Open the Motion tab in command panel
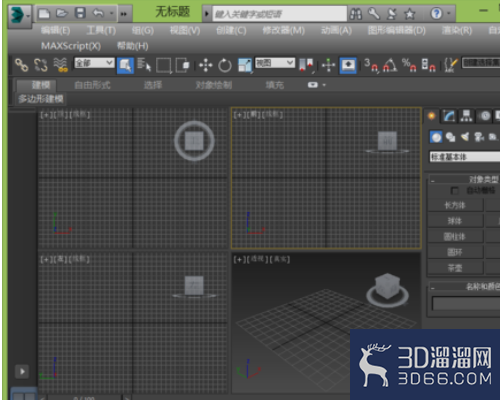Screen dimensions: 500x400 (485, 116)
